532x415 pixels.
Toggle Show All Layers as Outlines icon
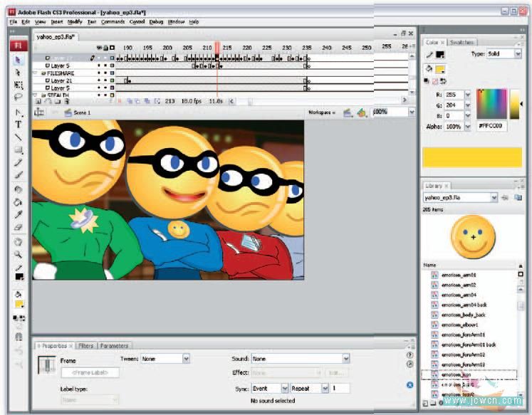click(112, 48)
